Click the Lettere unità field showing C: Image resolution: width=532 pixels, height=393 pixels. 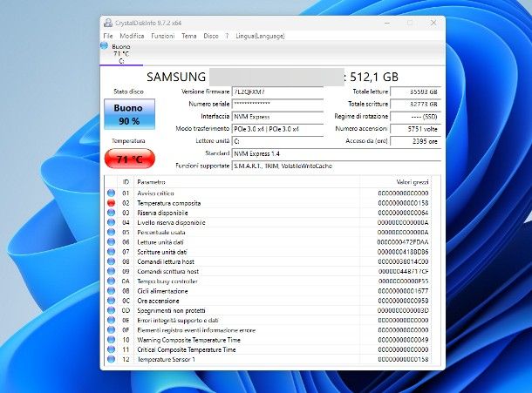coord(277,141)
